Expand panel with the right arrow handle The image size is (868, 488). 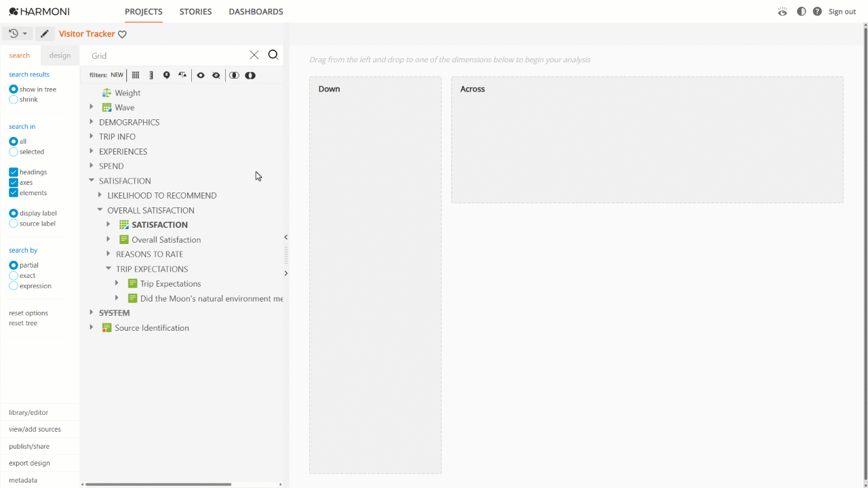pyautogui.click(x=285, y=273)
